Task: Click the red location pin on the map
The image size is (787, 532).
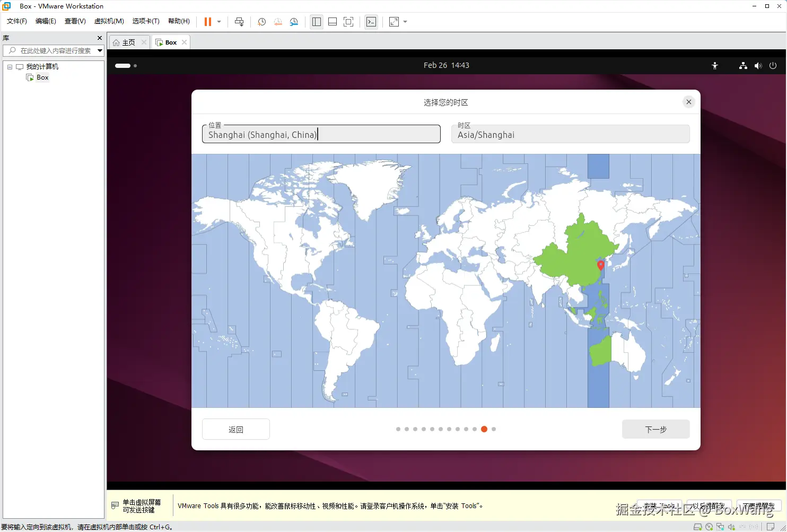Action: [600, 265]
